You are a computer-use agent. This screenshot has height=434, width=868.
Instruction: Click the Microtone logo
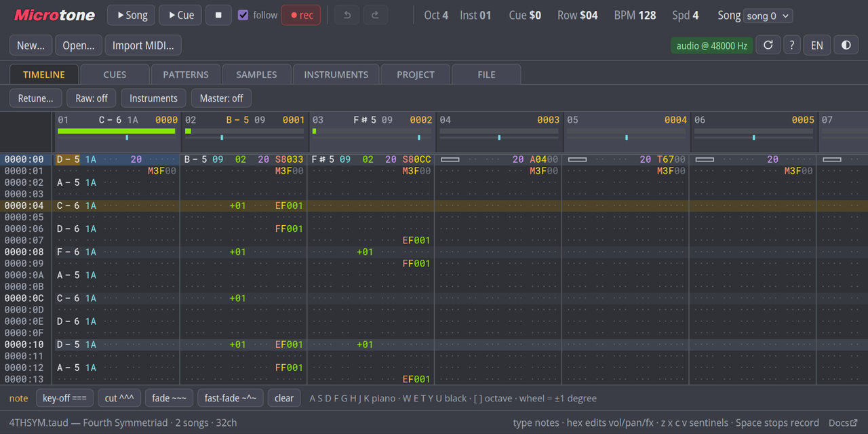54,15
